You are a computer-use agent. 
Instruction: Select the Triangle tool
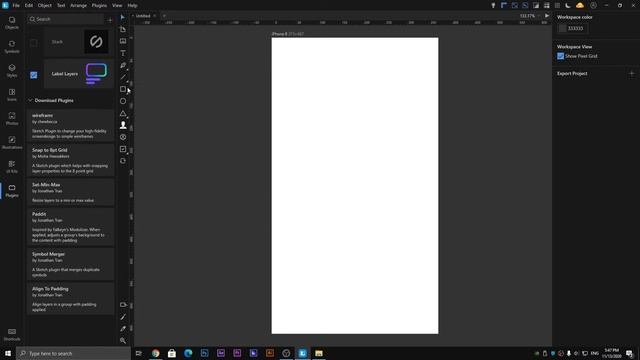pos(123,113)
